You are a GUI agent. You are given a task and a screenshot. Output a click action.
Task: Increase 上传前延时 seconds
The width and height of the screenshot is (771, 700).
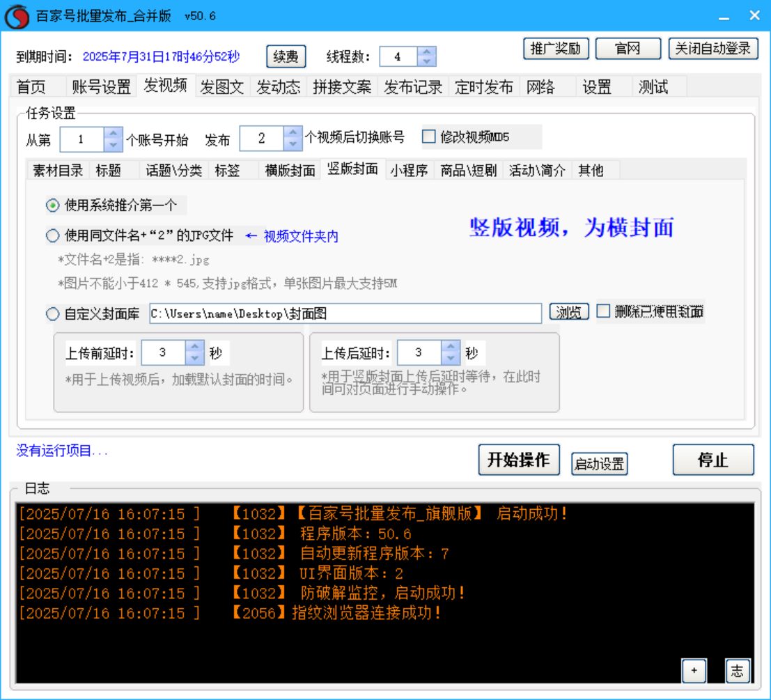click(x=195, y=347)
